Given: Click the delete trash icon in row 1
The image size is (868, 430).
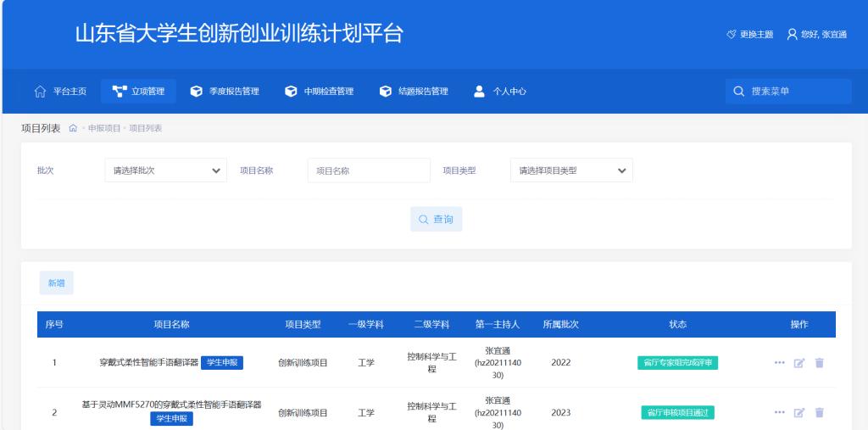Looking at the screenshot, I should [819, 363].
